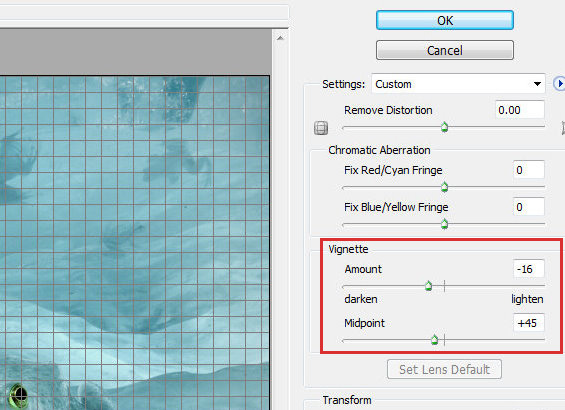Click the scroll-up arrow of the preview
Image resolution: width=565 pixels, height=410 pixels.
point(280,38)
